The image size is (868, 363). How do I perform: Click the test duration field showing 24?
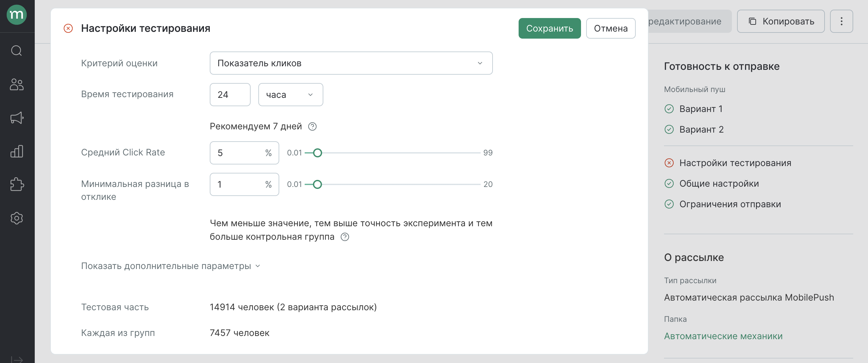(230, 95)
